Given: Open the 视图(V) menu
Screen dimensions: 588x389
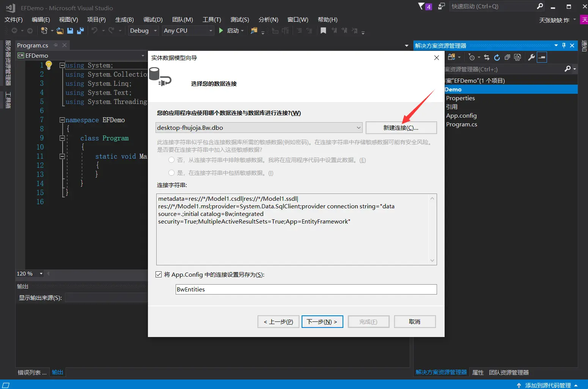Looking at the screenshot, I should click(69, 20).
